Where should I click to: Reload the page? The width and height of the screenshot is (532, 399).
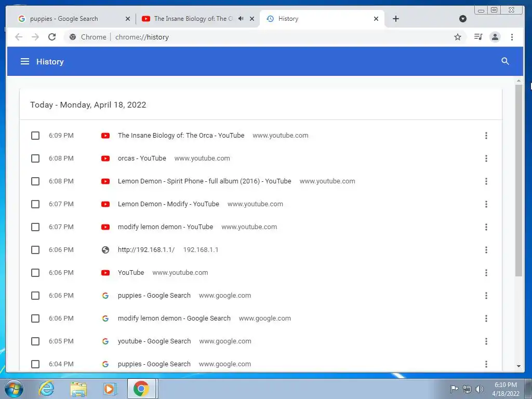click(51, 37)
